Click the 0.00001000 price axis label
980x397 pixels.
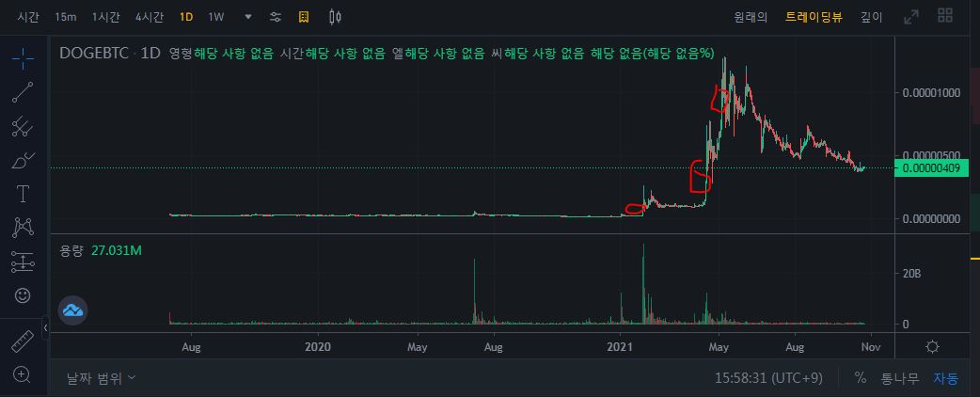pos(930,92)
